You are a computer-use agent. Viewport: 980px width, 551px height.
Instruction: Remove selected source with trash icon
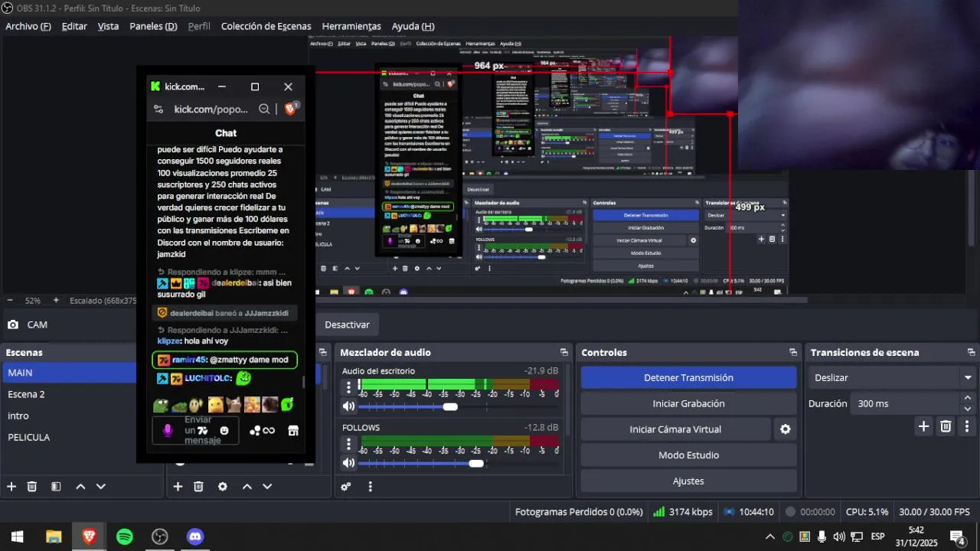coord(198,486)
